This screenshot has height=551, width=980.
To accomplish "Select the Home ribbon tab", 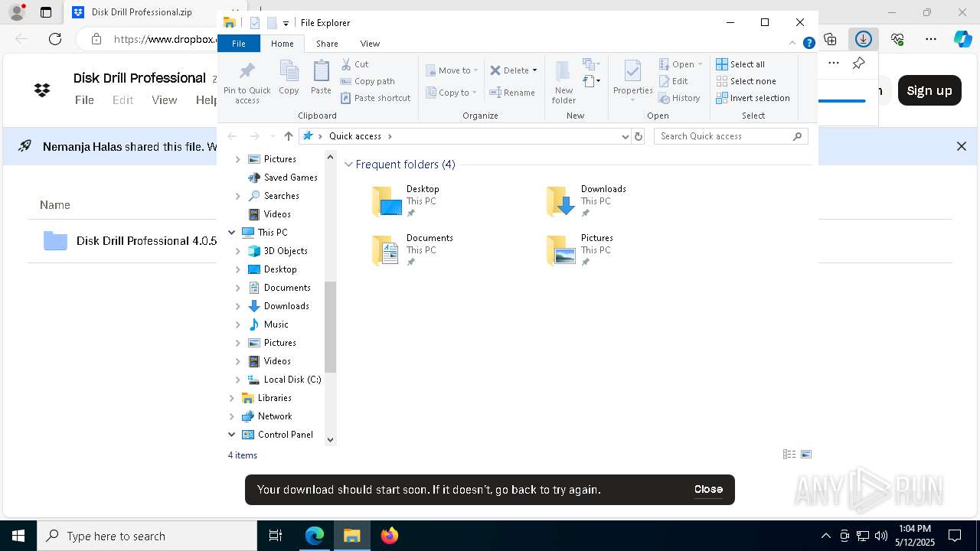I will point(282,44).
